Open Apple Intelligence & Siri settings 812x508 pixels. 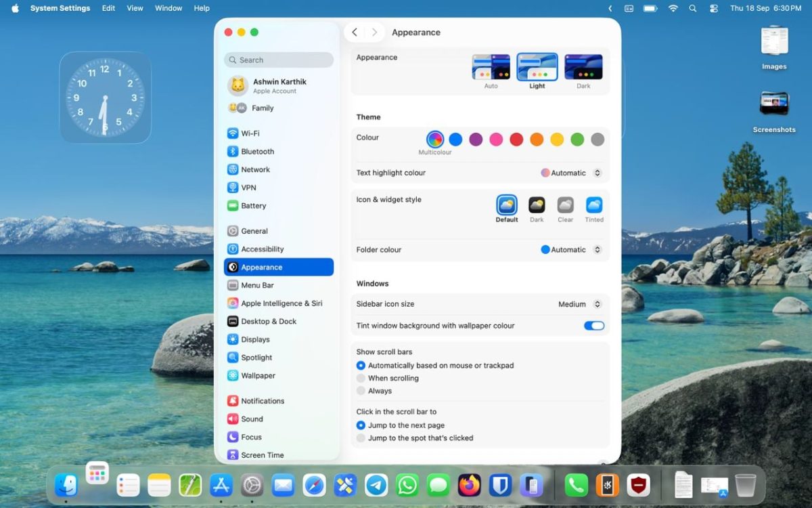279,303
